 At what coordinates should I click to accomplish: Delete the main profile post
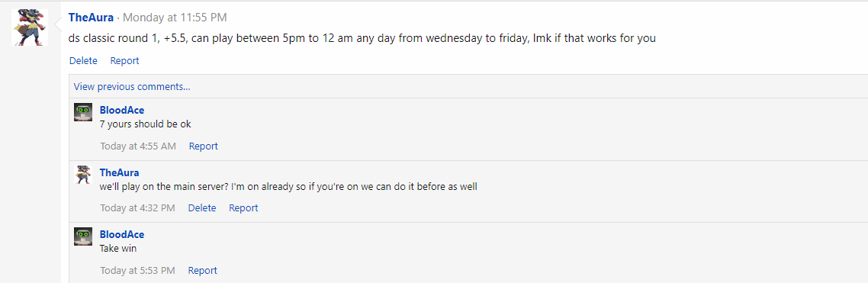click(x=83, y=61)
